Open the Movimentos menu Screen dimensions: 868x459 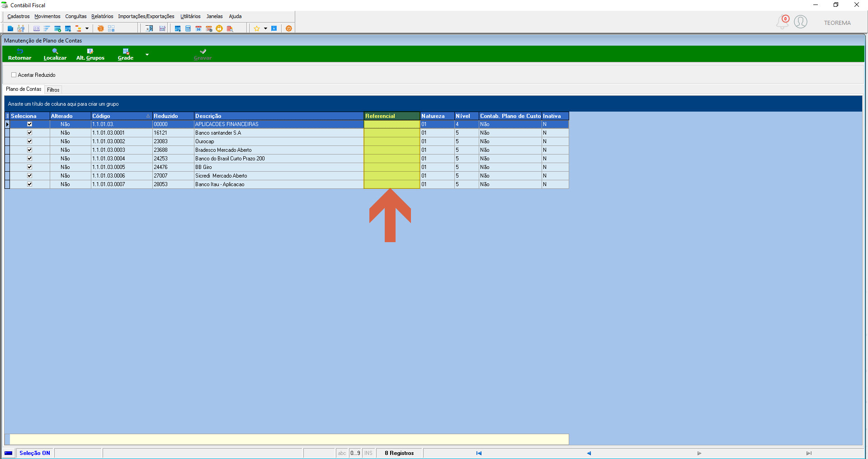pyautogui.click(x=47, y=16)
